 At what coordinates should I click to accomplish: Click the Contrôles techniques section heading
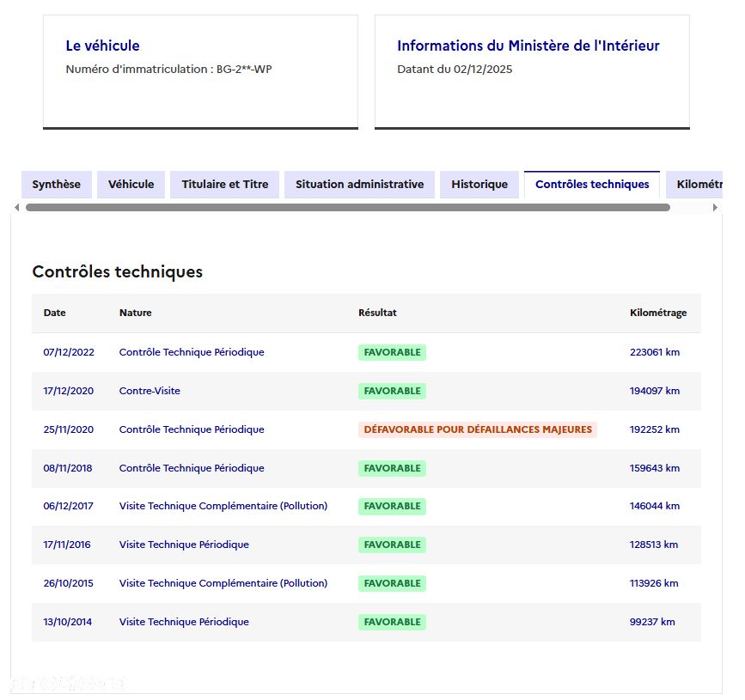click(118, 271)
